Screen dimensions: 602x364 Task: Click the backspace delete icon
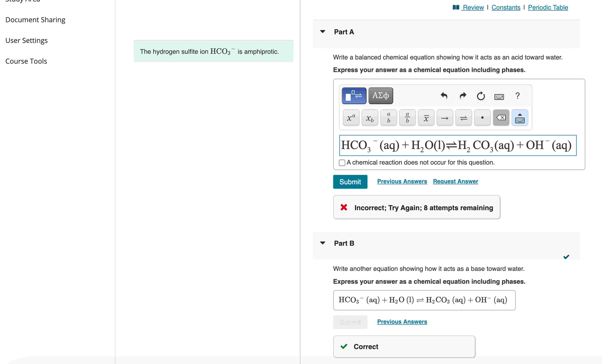[501, 118]
